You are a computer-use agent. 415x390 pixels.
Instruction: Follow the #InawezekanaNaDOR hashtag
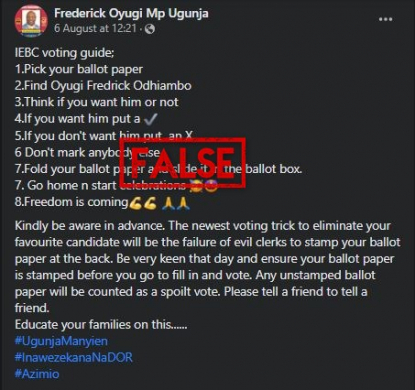point(74,357)
